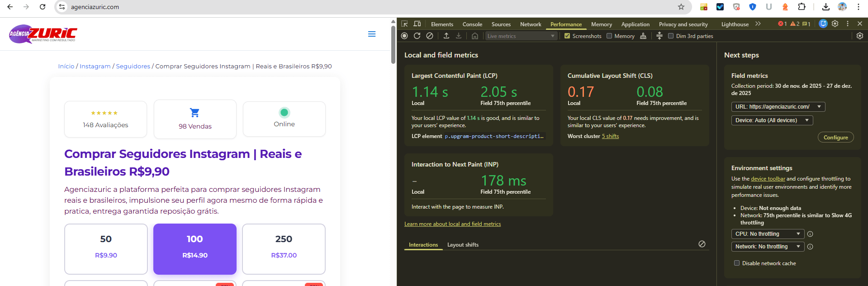
Task: Click the collect garbage broom icon
Action: (x=643, y=36)
